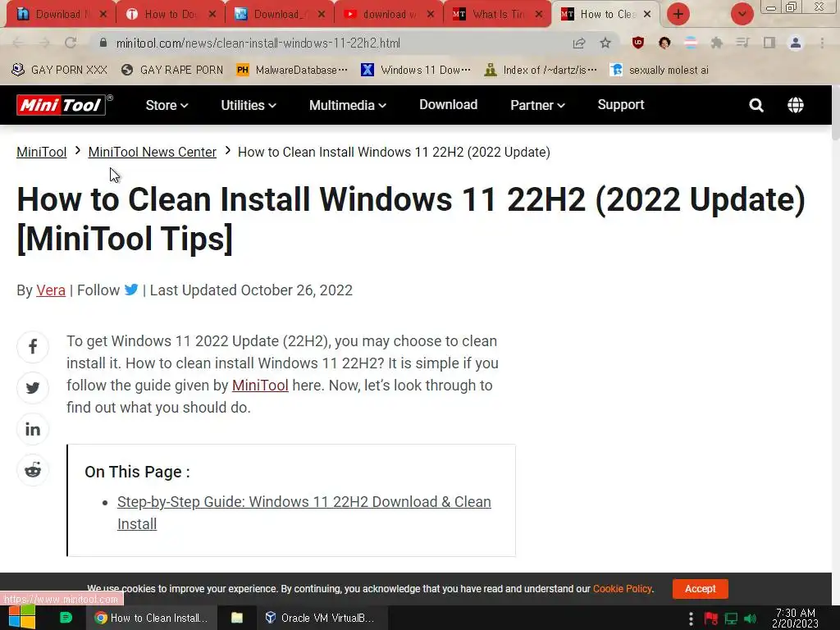840x630 pixels.
Task: Open the 'Index of /~dartz/is…' bookmark
Action: [540, 70]
